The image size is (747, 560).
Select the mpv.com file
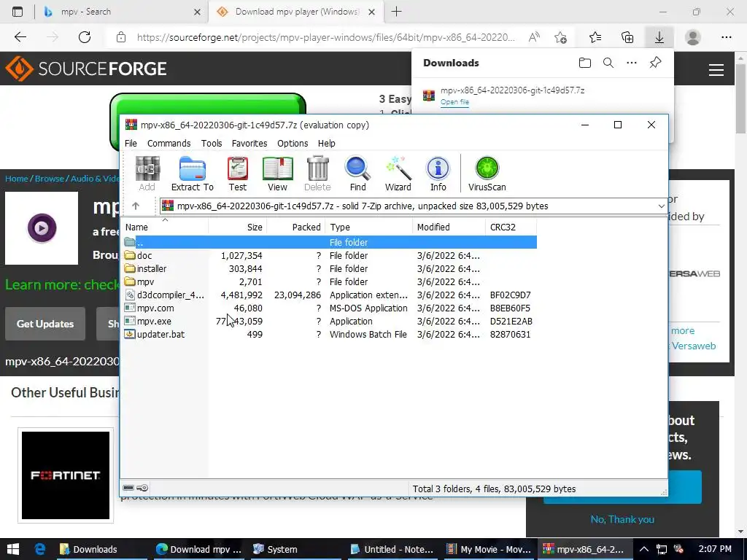point(330,308)
